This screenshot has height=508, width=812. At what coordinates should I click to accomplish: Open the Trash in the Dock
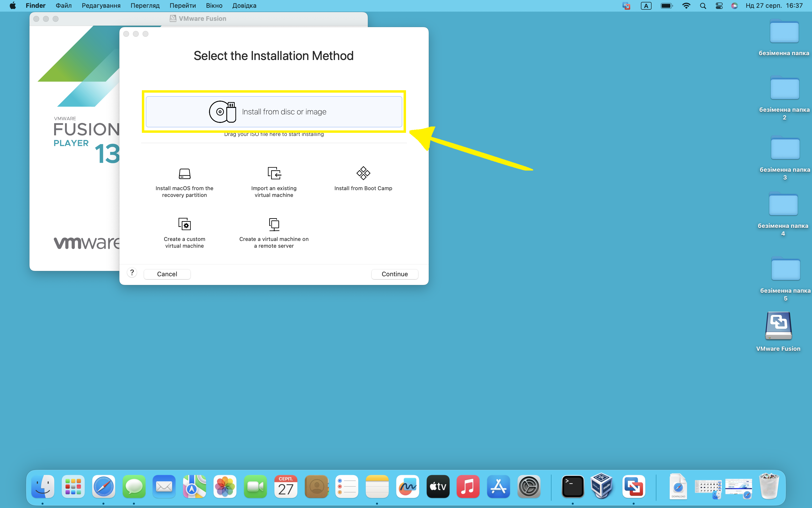tap(769, 486)
